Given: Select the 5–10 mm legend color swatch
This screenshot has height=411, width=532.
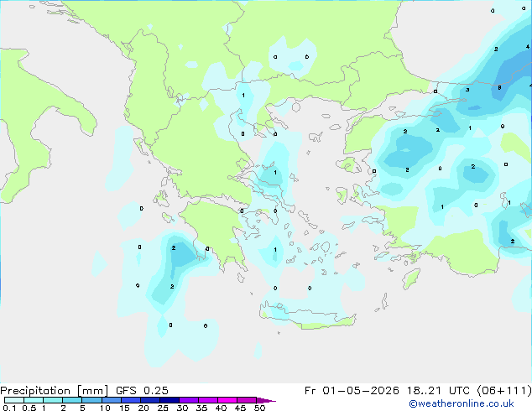Looking at the screenshot, I should point(91,400).
